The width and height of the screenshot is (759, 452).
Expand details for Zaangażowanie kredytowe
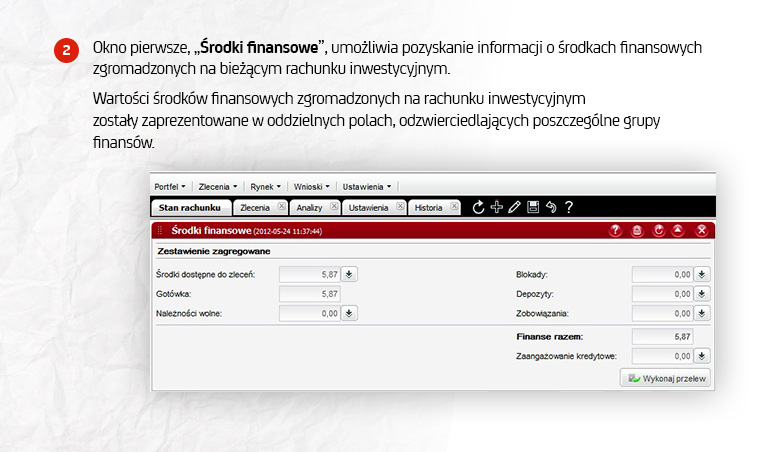pos(702,356)
